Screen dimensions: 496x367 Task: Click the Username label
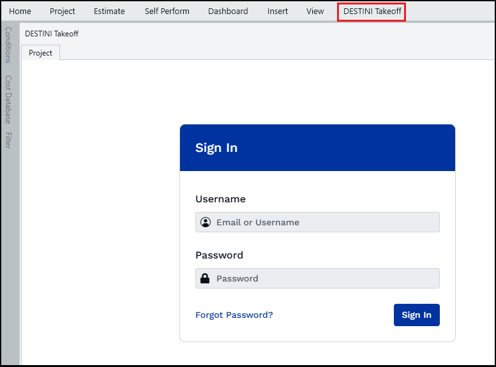click(x=220, y=199)
